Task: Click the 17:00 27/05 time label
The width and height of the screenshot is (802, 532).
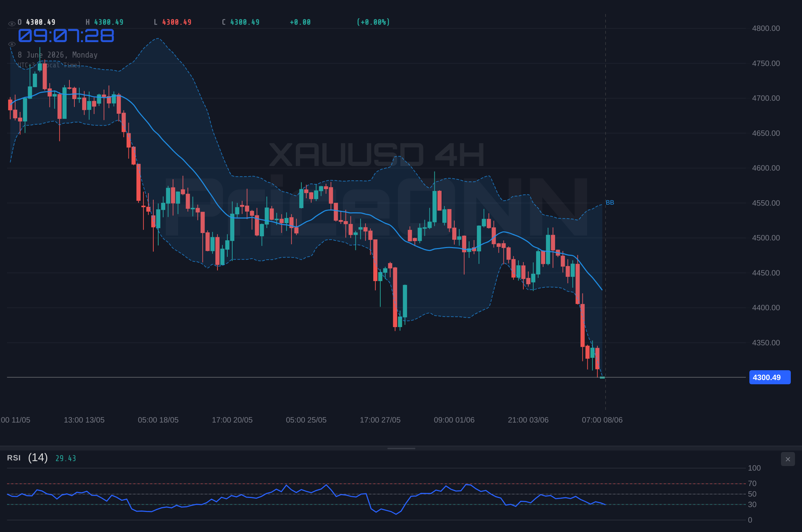Action: tap(380, 420)
